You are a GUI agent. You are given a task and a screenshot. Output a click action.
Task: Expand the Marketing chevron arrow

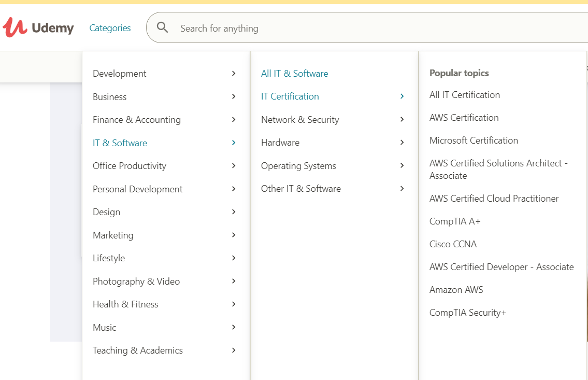coord(234,235)
